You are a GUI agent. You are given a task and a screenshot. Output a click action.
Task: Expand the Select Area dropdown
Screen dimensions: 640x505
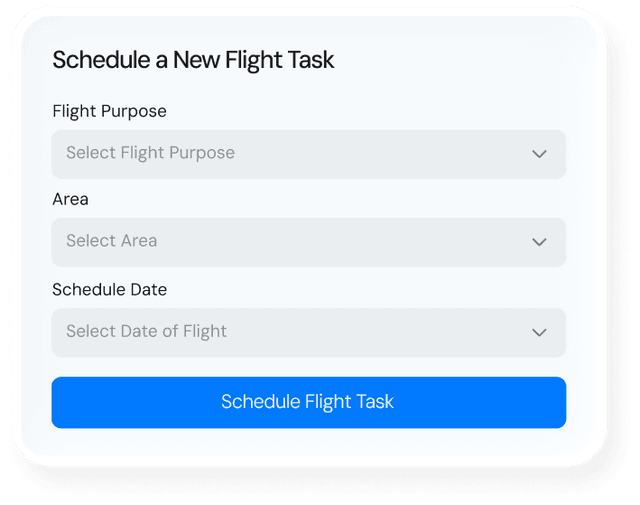pyautogui.click(x=308, y=242)
